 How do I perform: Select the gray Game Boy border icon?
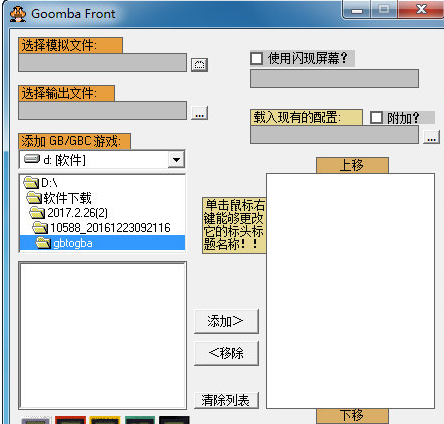tap(35, 420)
